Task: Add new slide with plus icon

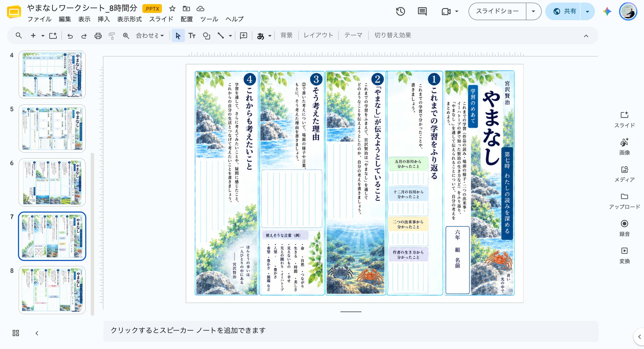Action: point(33,35)
